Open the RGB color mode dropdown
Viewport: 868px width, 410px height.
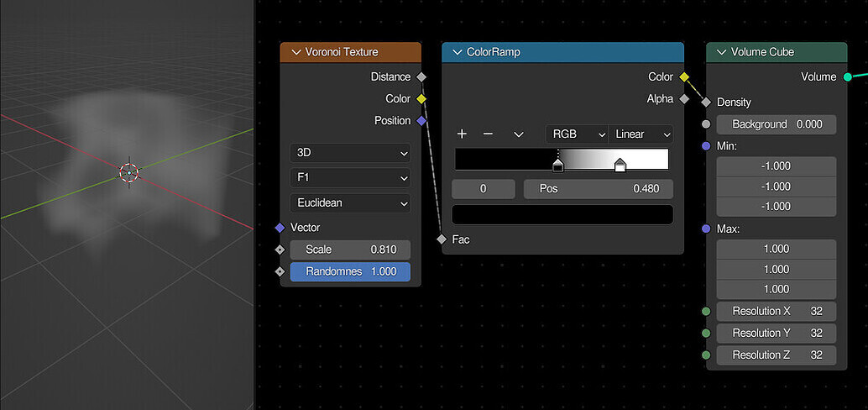(x=577, y=134)
